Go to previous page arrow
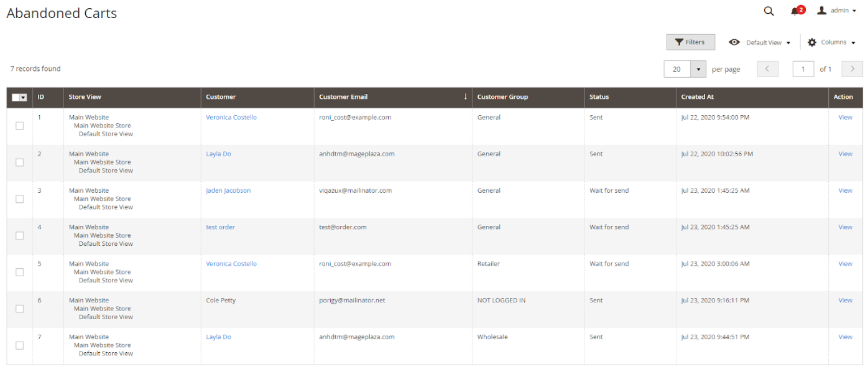 click(767, 69)
